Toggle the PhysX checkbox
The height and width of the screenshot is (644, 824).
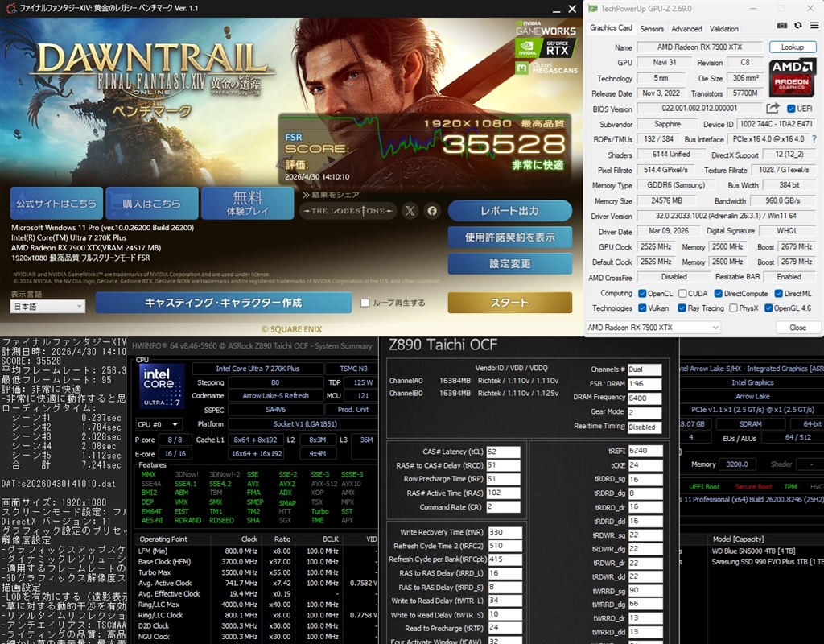(733, 308)
